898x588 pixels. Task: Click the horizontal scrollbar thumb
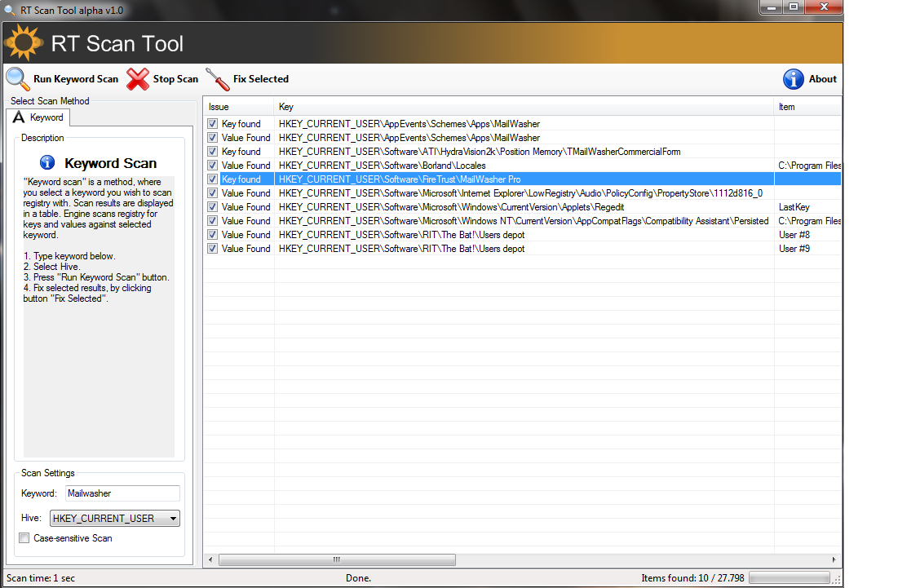coord(337,559)
